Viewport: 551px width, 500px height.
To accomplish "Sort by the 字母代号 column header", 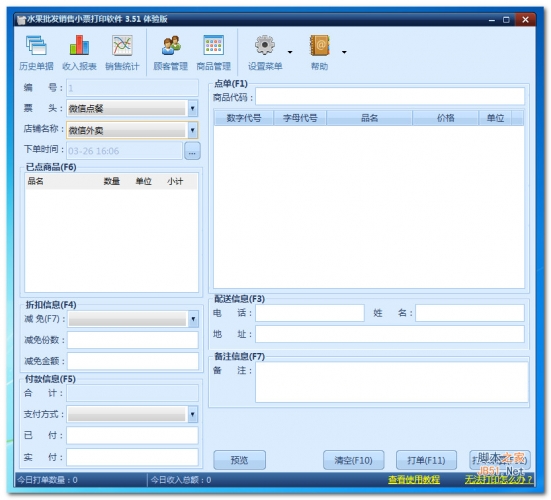I will [x=300, y=118].
